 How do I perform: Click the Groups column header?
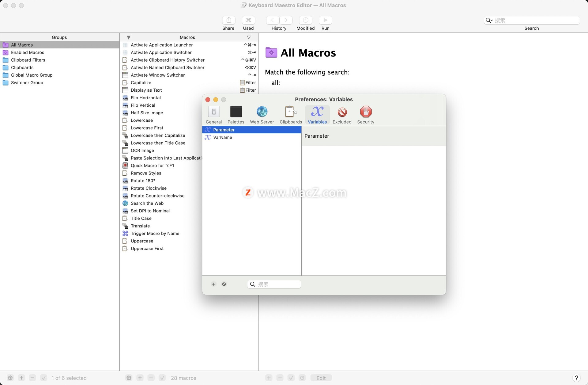59,37
